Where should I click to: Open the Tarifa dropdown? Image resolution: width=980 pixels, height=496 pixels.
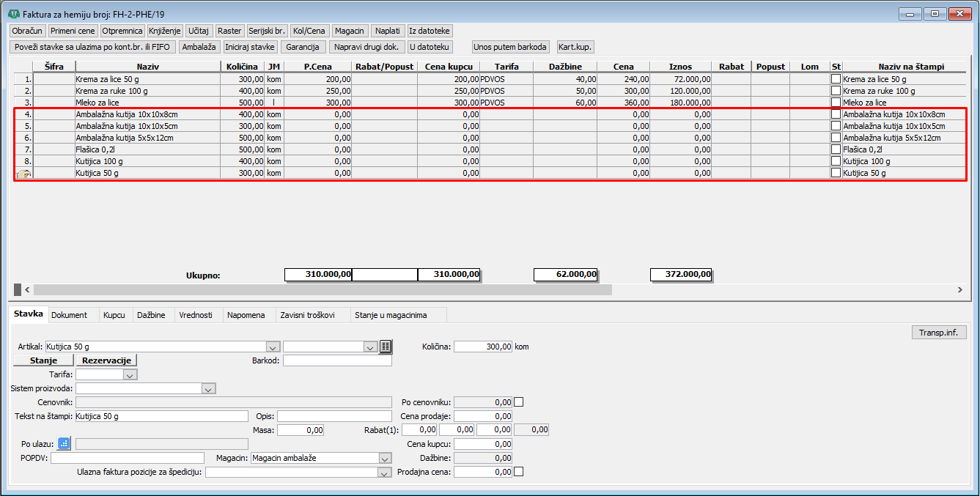tap(130, 374)
